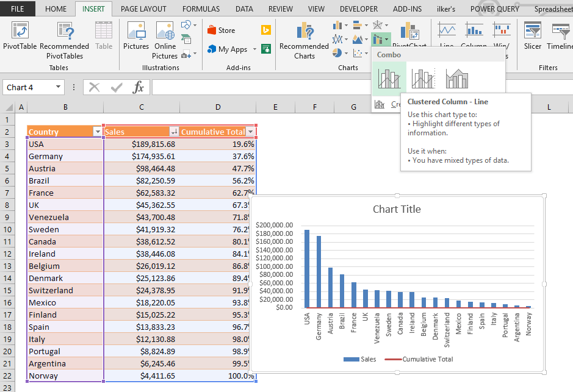
Task: Insert a PivotTable
Action: coord(20,35)
